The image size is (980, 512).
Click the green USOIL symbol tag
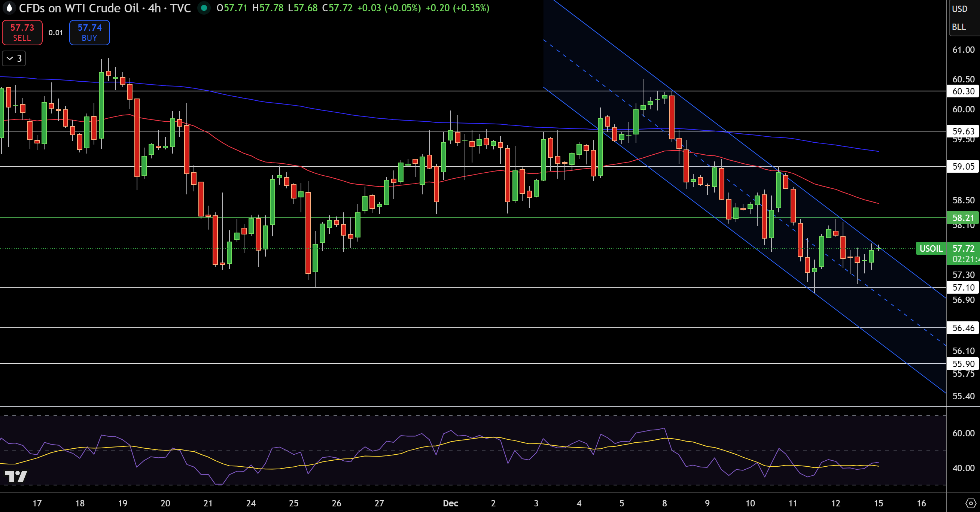coord(931,249)
